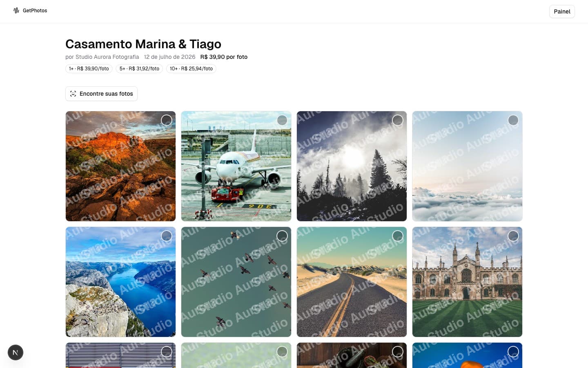Screen dimensions: 588x368
Task: Open the Painel button
Action: tap(562, 11)
